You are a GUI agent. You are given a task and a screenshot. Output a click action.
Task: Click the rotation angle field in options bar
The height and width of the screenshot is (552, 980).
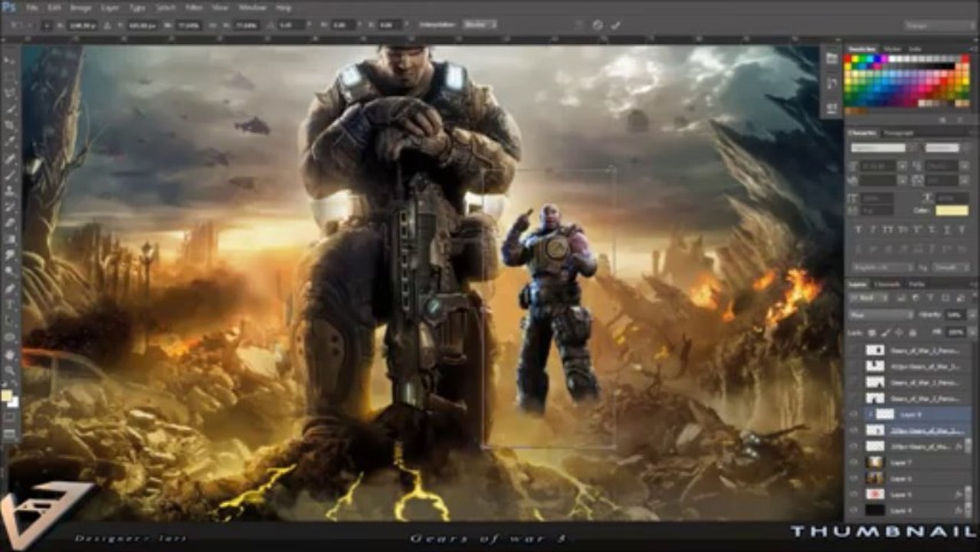[x=292, y=25]
